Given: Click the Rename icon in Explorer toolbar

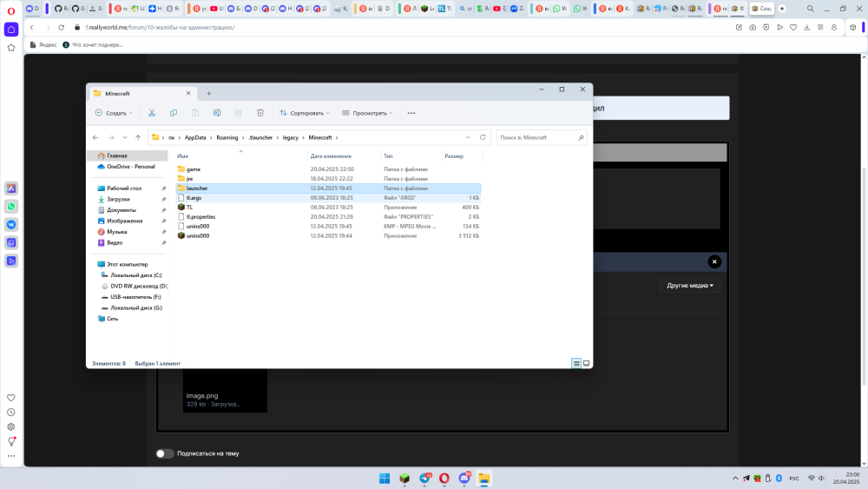Looking at the screenshot, I should click(217, 113).
